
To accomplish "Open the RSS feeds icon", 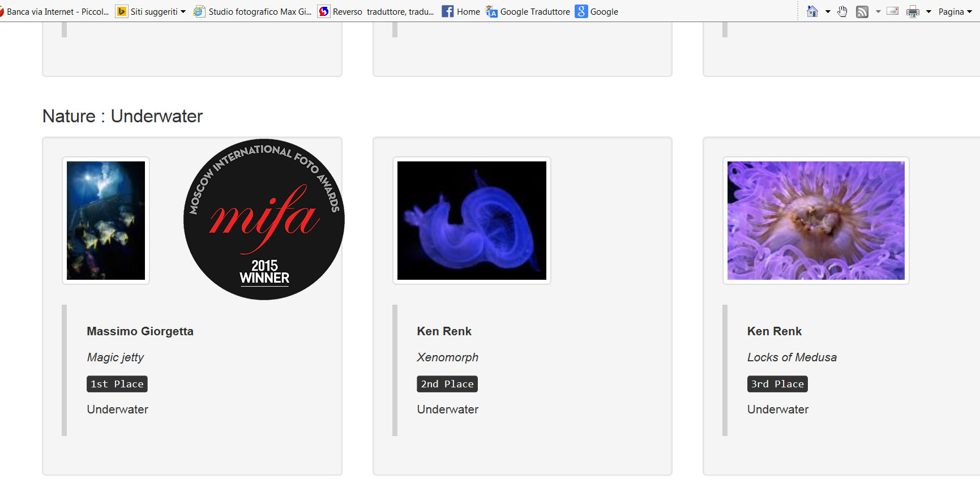I will click(x=862, y=11).
